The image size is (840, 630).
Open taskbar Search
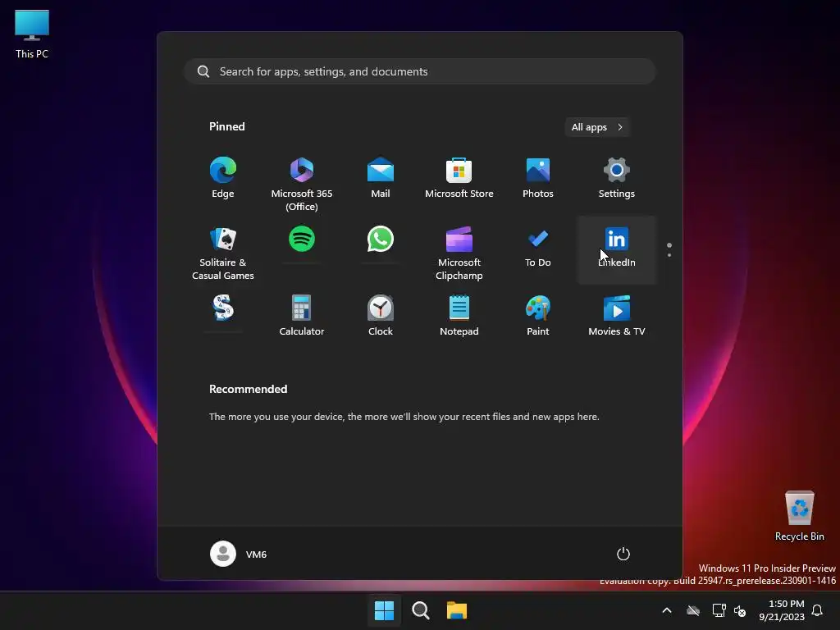(x=421, y=610)
